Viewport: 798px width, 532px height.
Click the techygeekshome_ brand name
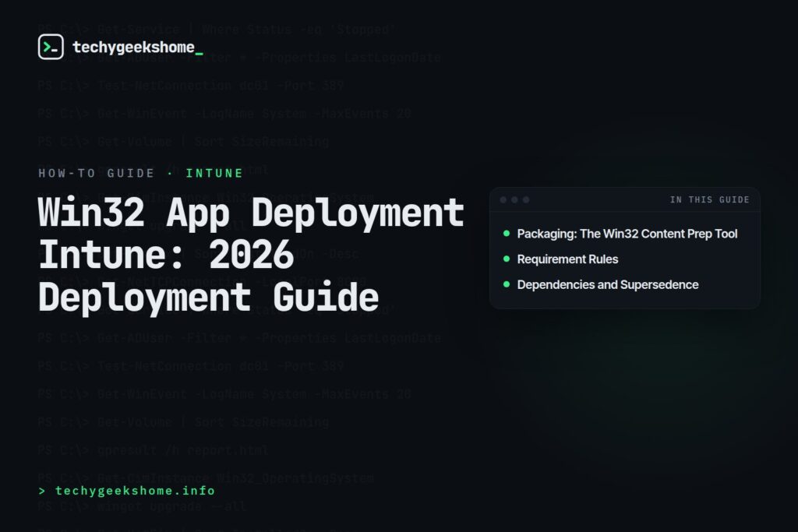(137, 48)
